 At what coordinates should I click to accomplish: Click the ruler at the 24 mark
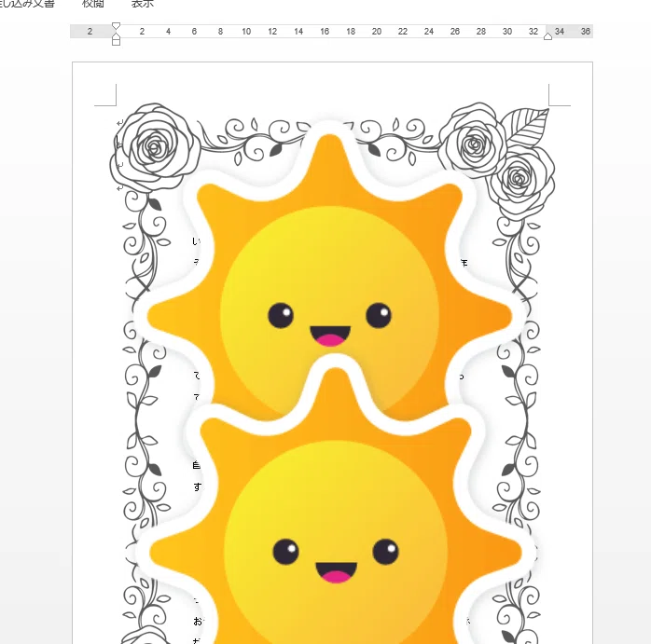pos(429,32)
